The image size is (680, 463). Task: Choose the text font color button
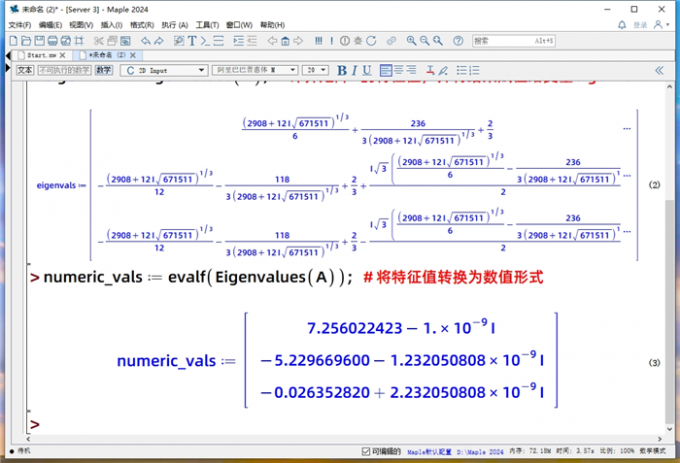pos(430,70)
